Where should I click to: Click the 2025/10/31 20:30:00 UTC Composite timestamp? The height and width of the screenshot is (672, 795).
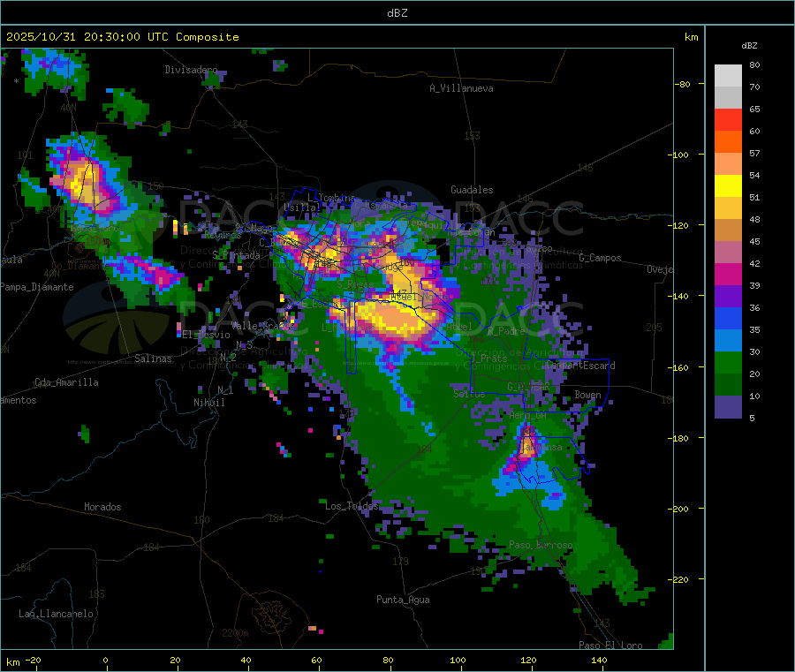click(x=122, y=37)
